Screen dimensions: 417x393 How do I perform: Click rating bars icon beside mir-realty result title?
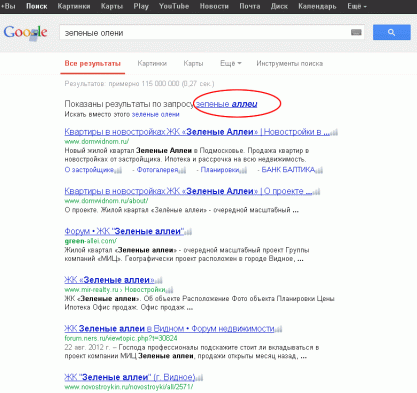[159, 280]
